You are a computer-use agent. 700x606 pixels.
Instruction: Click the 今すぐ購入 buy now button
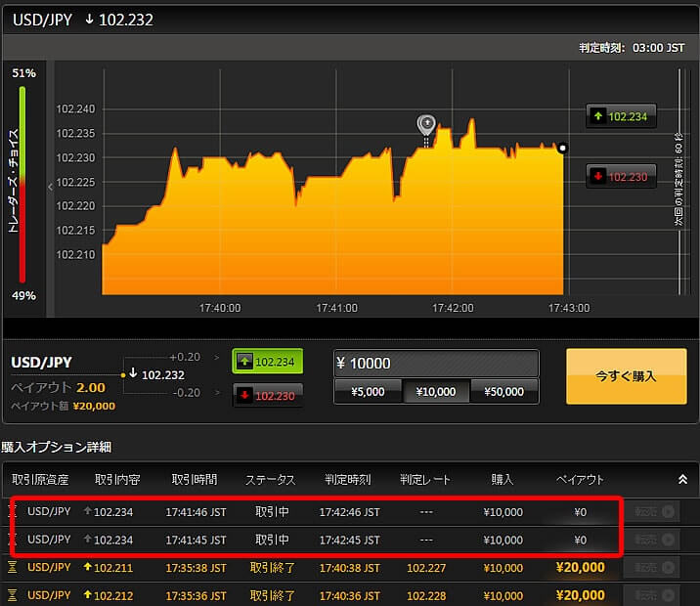[x=626, y=376]
